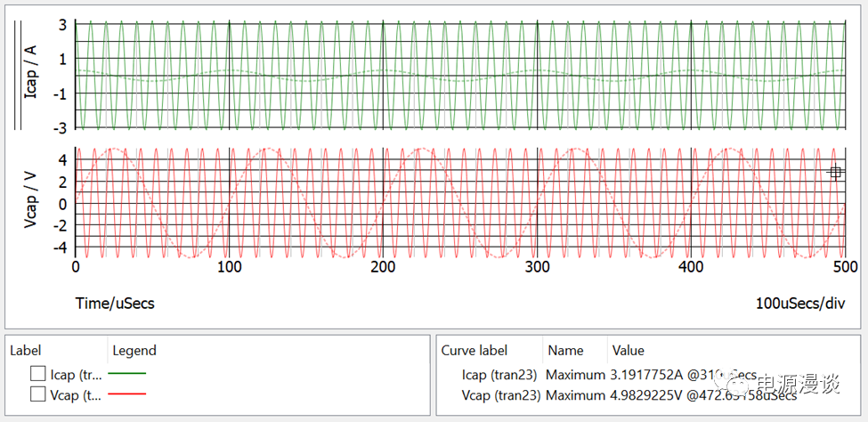This screenshot has height=422, width=868.
Task: Click the Value column header
Action: [x=629, y=351]
